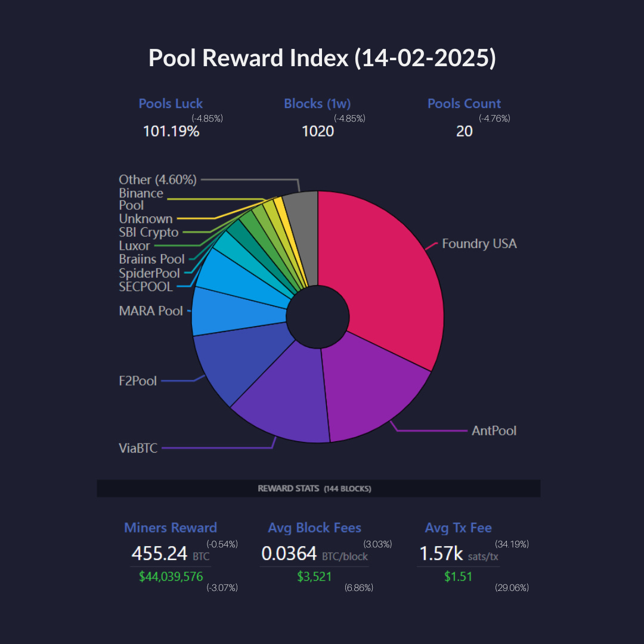Click the Binance Pool label
Screen dimensions: 644x644
(x=141, y=199)
